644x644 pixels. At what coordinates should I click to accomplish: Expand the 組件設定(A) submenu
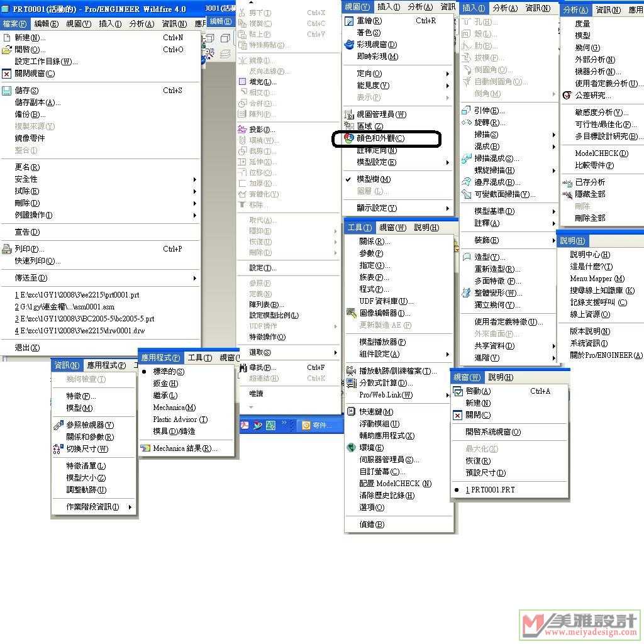pos(398,354)
